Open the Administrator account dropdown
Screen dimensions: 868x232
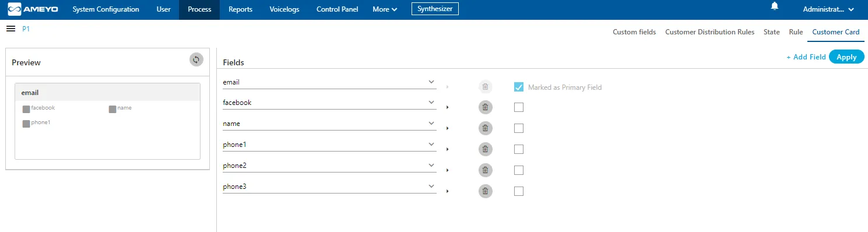click(x=828, y=9)
